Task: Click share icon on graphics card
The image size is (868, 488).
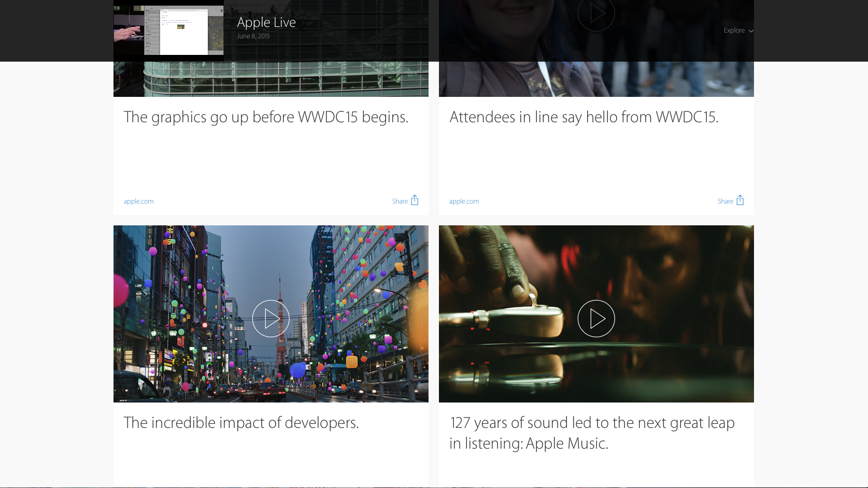Action: [415, 200]
